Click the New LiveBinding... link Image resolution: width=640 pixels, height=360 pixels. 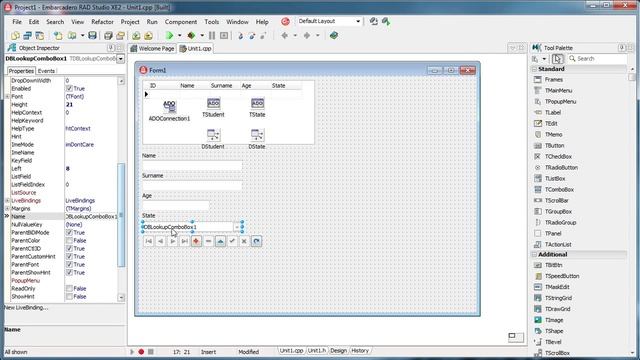point(26,308)
